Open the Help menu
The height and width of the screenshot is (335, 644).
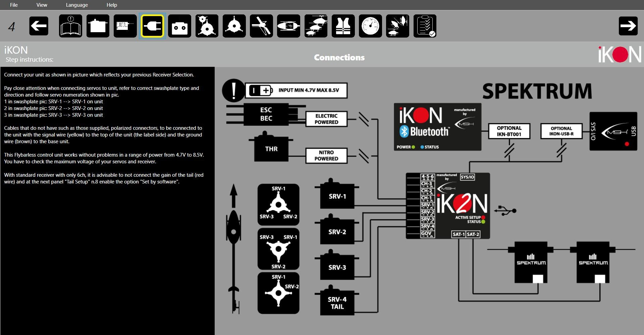point(112,5)
